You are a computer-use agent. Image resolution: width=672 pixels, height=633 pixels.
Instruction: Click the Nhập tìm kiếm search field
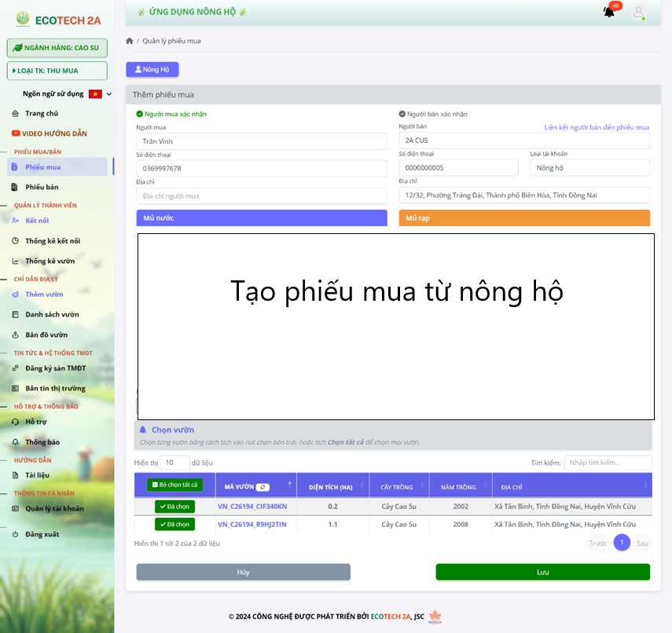coord(608,463)
